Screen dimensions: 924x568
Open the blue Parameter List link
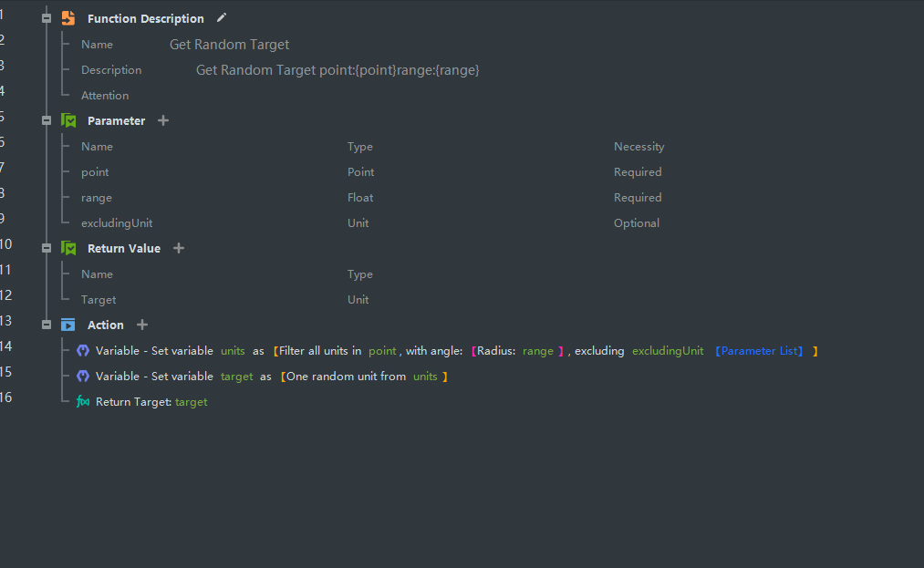coord(759,350)
